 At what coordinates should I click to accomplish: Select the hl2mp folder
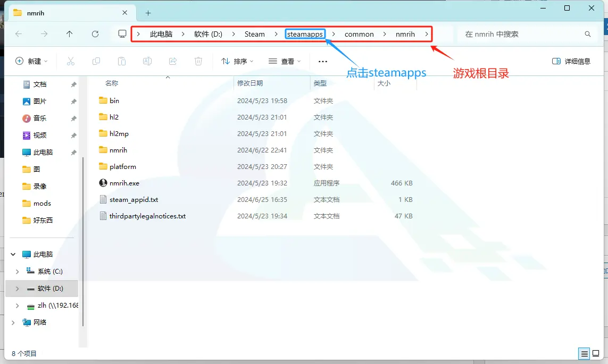coord(119,133)
